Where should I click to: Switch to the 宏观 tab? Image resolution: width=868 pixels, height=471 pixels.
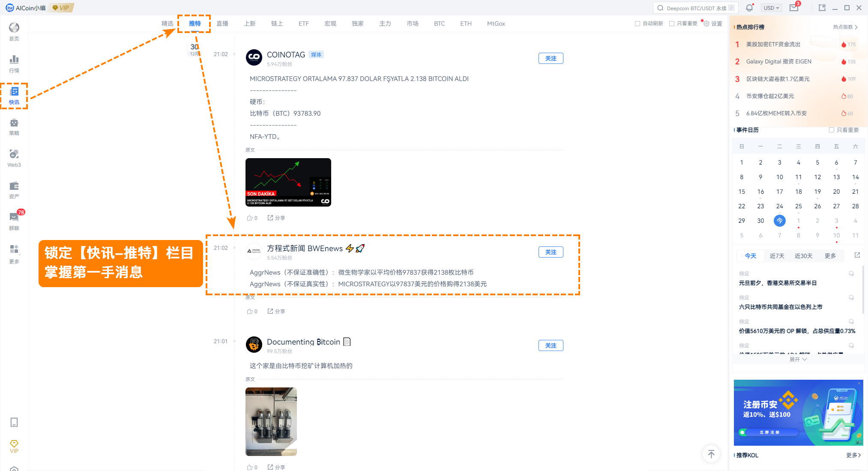[x=330, y=24]
